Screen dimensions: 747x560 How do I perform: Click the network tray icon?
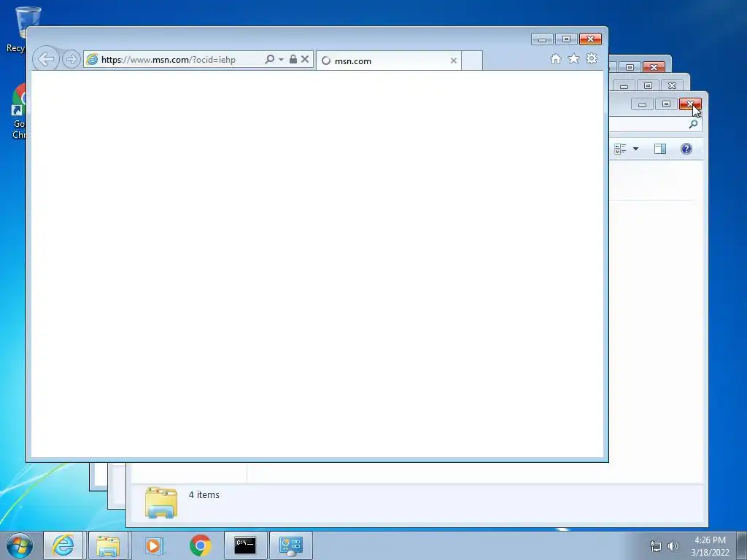pyautogui.click(x=656, y=546)
